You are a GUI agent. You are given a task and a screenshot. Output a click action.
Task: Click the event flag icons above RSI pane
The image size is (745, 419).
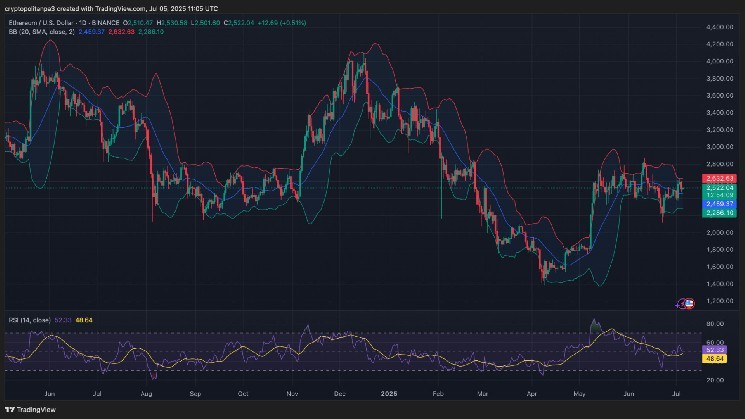coord(685,301)
